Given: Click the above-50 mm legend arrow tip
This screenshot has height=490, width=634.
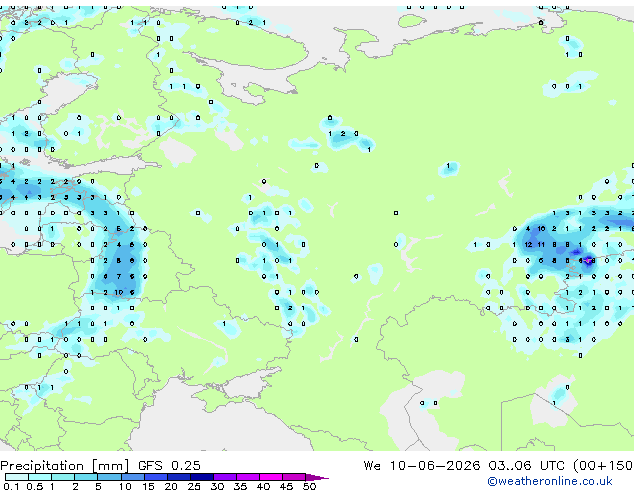Looking at the screenshot, I should coord(317,477).
